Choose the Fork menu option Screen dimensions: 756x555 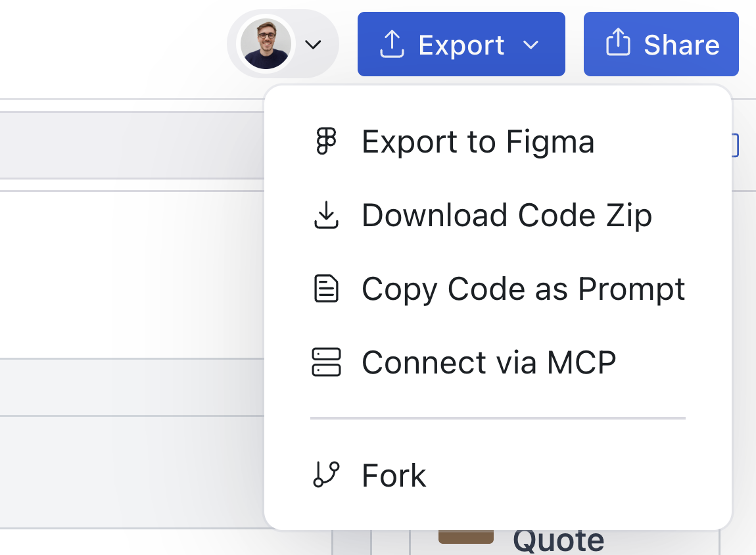pos(394,475)
